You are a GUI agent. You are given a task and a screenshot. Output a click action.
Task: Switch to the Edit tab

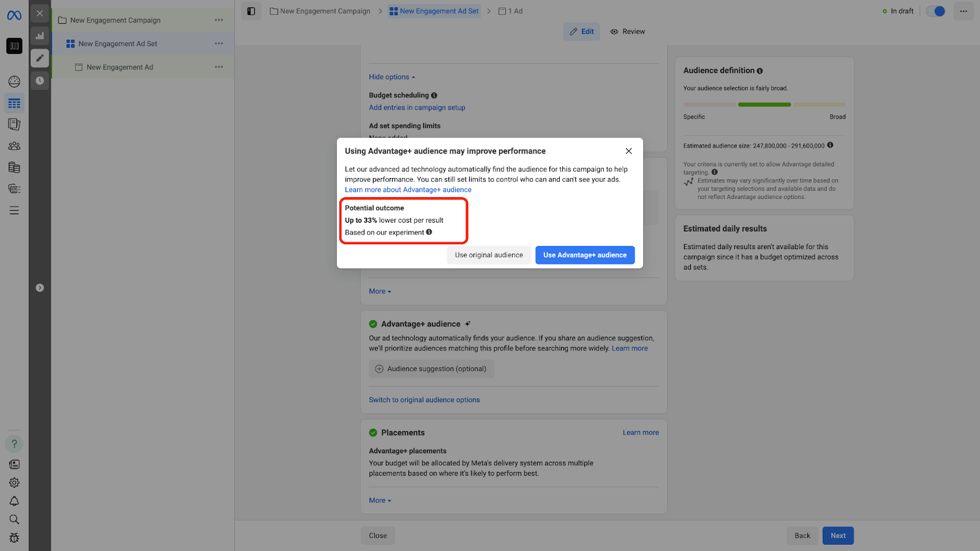tap(582, 32)
